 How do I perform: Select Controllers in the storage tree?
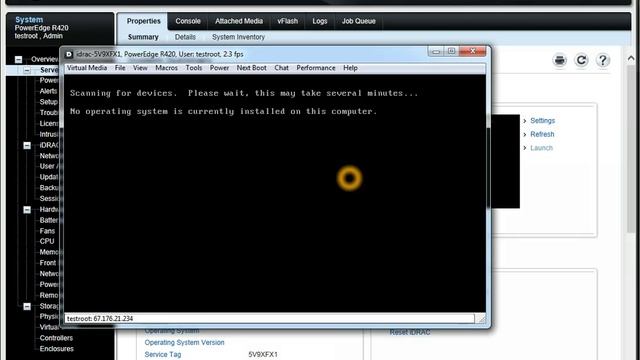(56, 338)
